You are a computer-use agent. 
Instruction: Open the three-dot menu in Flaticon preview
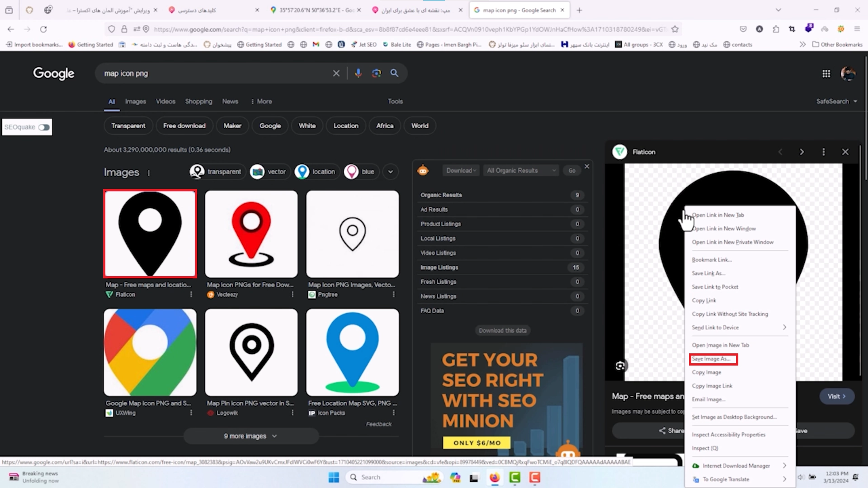pyautogui.click(x=823, y=152)
